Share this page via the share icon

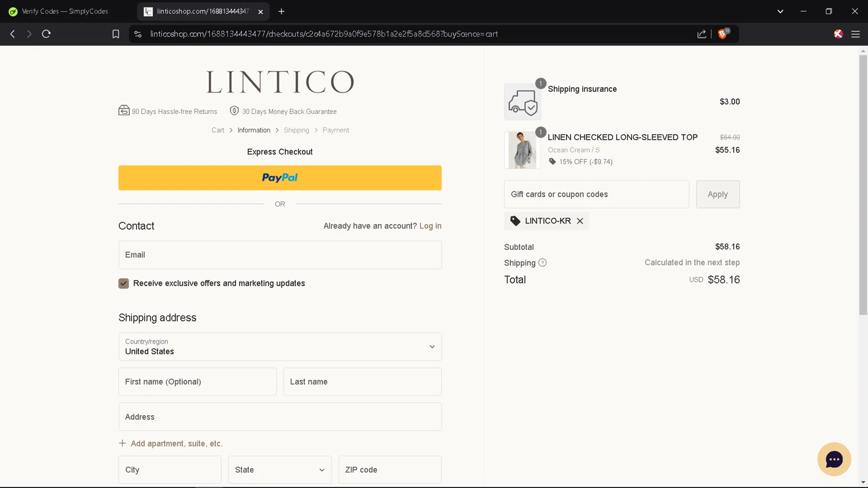click(x=702, y=34)
